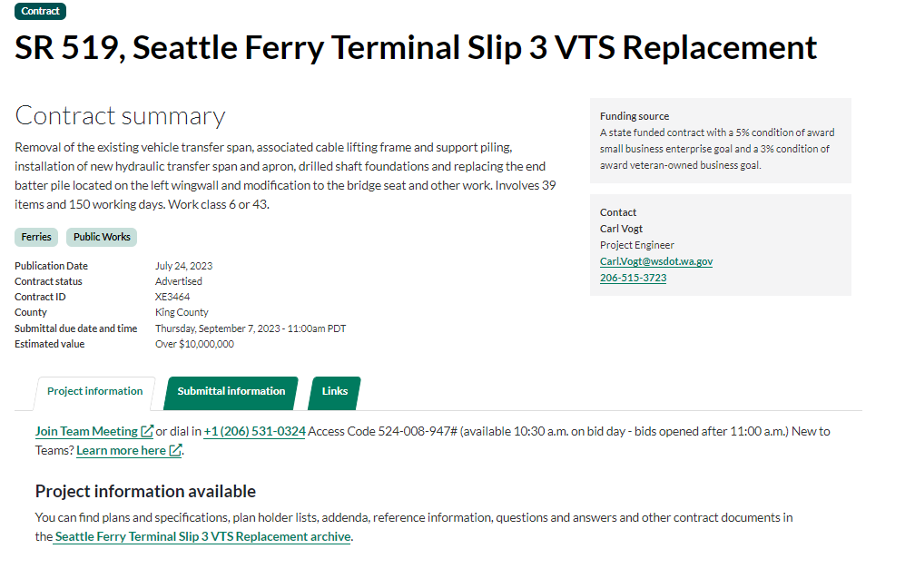
Task: Follow the Learn more here link
Action: 121,451
